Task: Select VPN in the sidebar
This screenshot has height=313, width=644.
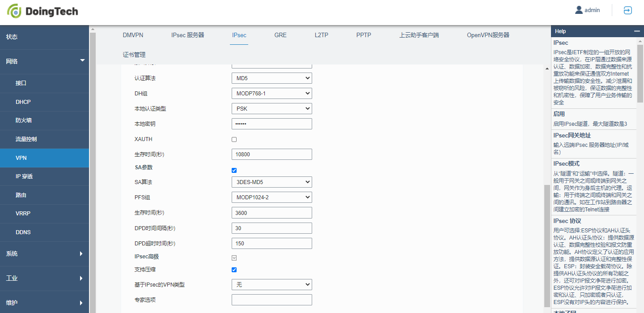Action: pos(44,158)
